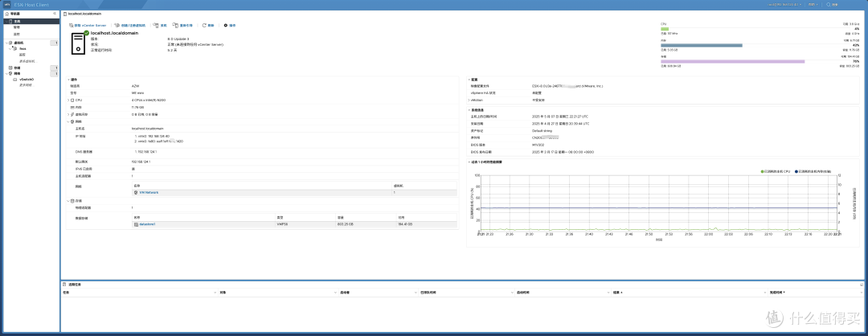Open Monitor under the fnos VM

23,55
